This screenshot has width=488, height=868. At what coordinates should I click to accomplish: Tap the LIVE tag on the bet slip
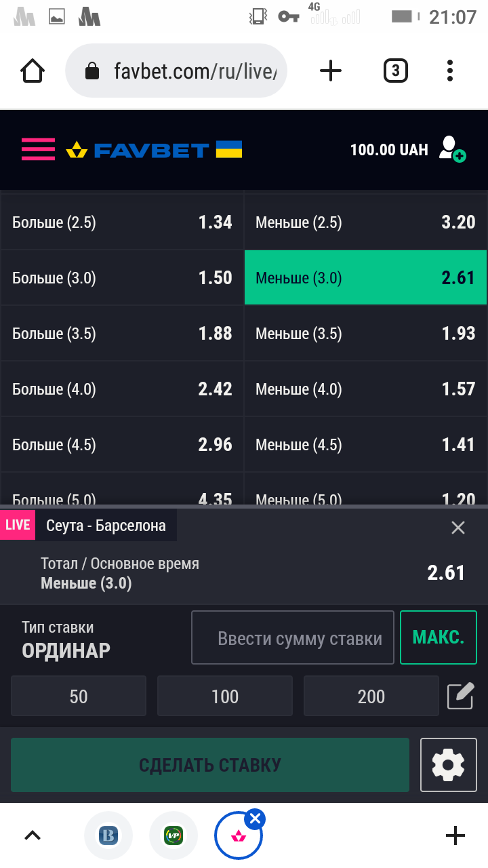click(18, 524)
